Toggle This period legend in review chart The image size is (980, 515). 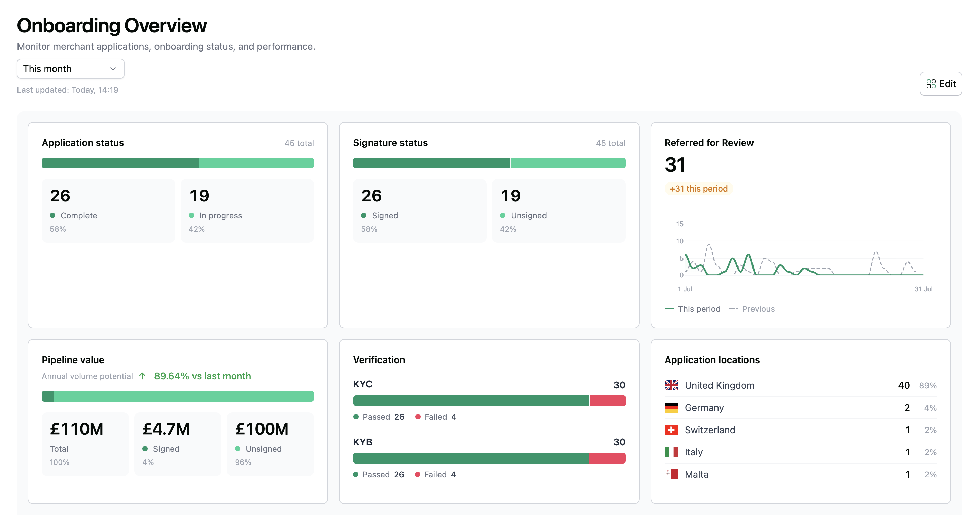click(692, 309)
